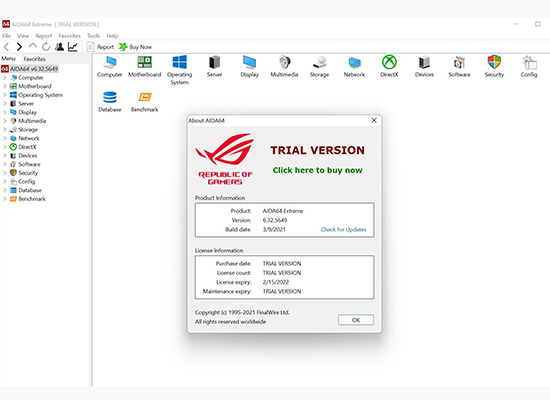Switch to the Menu sidebar tab
This screenshot has height=400, width=550.
pos(9,59)
